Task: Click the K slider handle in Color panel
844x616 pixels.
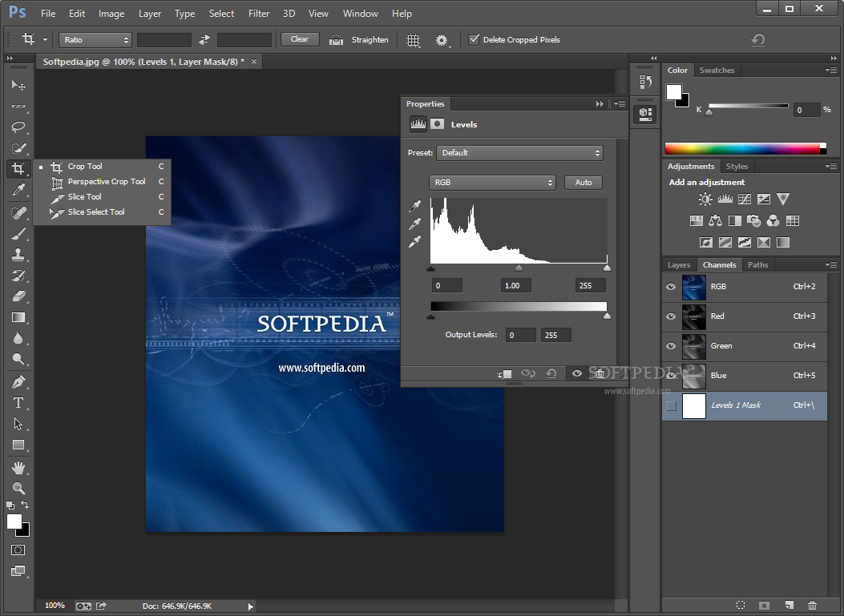Action: [x=709, y=112]
